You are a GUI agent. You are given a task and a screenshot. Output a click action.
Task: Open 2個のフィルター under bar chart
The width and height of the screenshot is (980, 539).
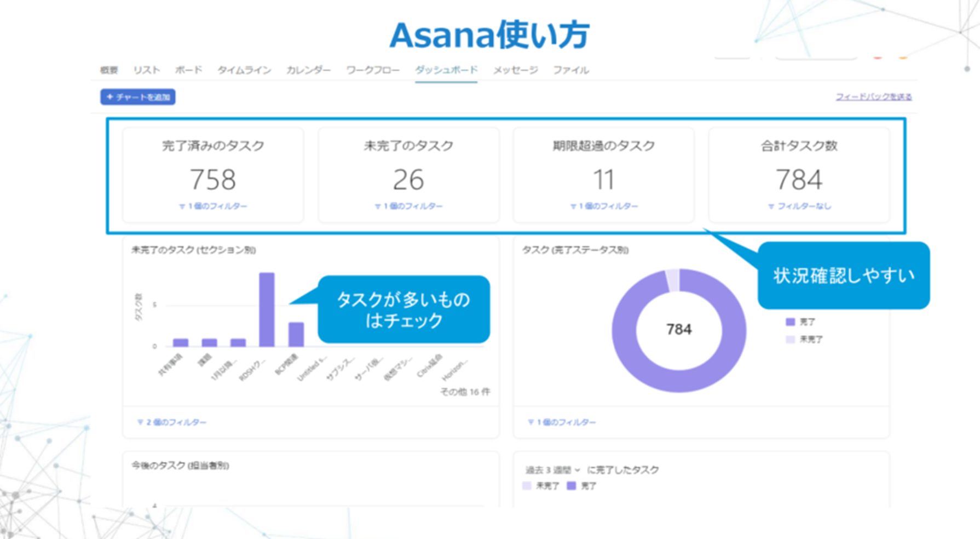(172, 422)
